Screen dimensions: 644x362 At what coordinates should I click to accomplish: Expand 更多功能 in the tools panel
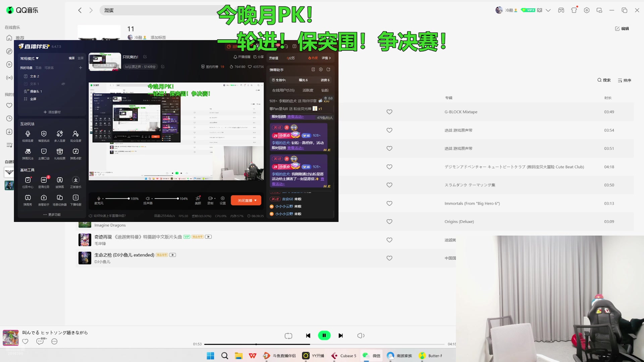(x=52, y=215)
